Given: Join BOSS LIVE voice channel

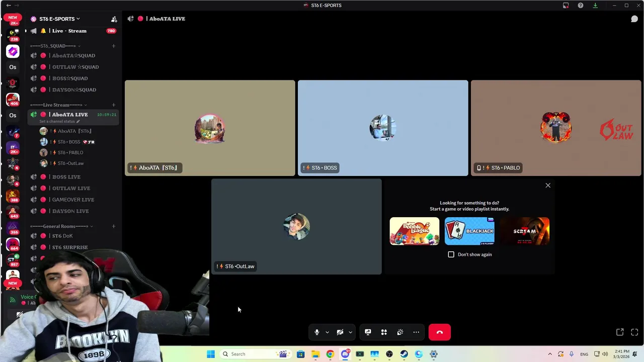Looking at the screenshot, I should pos(73,177).
